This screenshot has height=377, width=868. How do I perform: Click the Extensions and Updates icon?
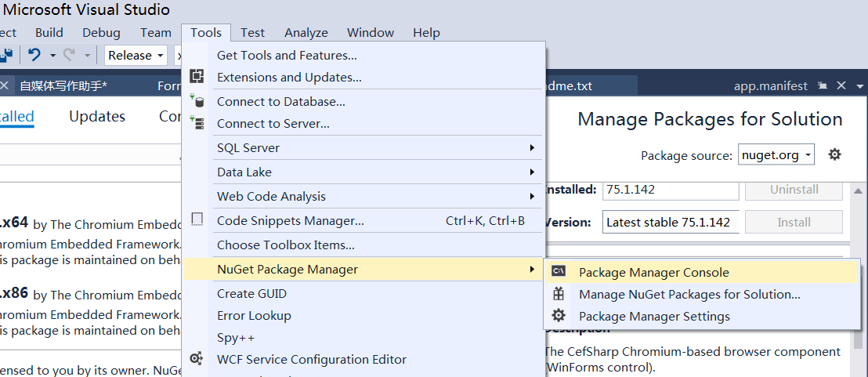coord(197,77)
